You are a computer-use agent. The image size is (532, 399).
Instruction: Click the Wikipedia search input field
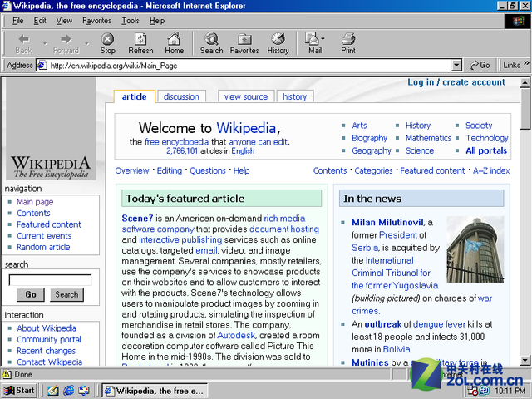coord(50,280)
